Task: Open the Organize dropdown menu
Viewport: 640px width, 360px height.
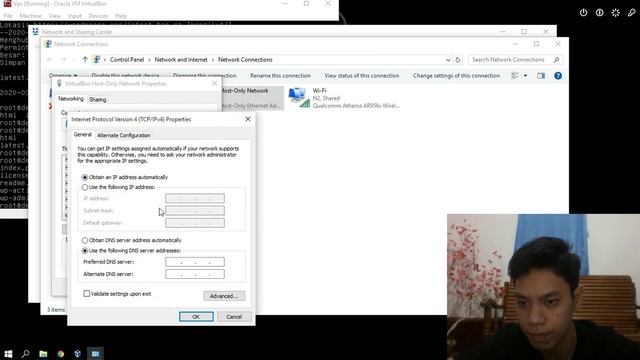Action: pyautogui.click(x=63, y=76)
